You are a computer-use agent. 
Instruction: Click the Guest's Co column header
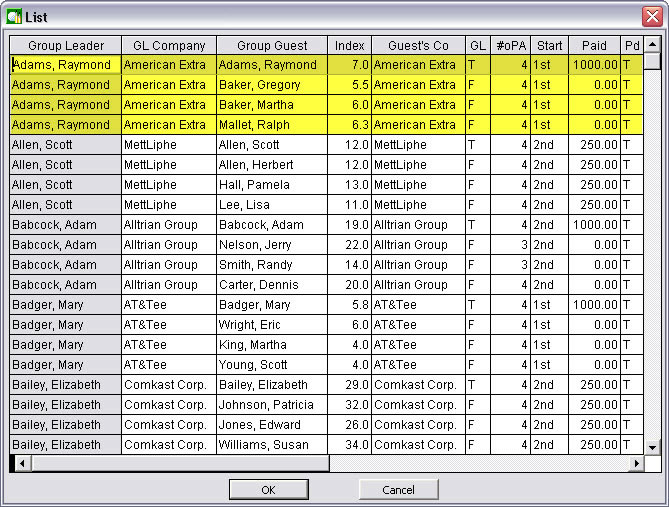[x=418, y=45]
